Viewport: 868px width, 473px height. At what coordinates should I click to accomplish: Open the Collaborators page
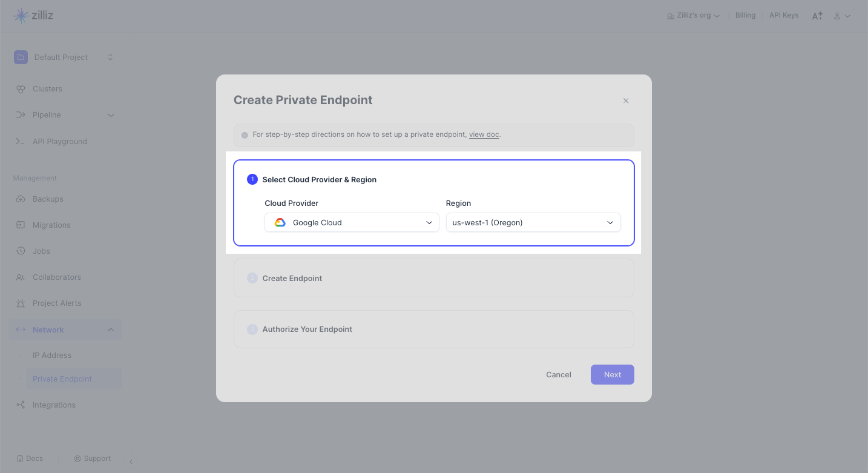[x=56, y=277]
